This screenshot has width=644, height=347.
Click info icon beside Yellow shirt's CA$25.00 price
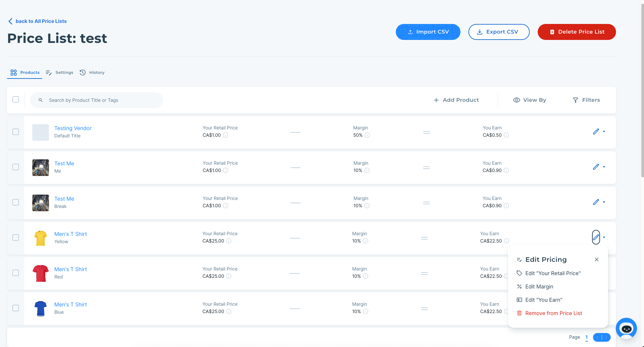229,241
